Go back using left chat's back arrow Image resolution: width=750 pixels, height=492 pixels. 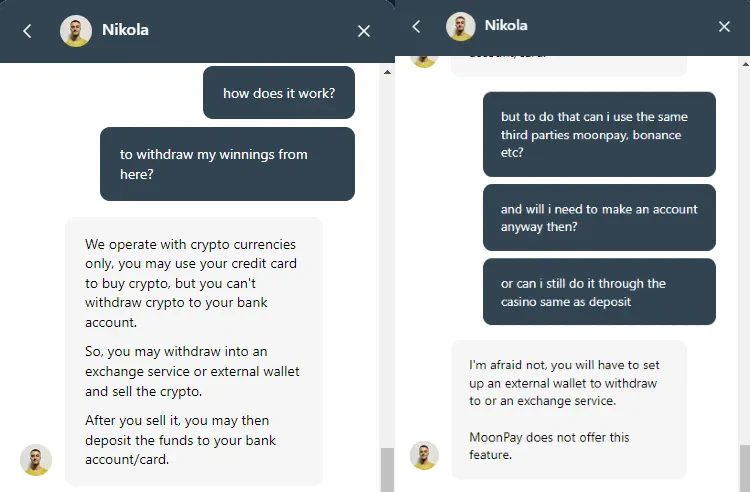pos(27,31)
